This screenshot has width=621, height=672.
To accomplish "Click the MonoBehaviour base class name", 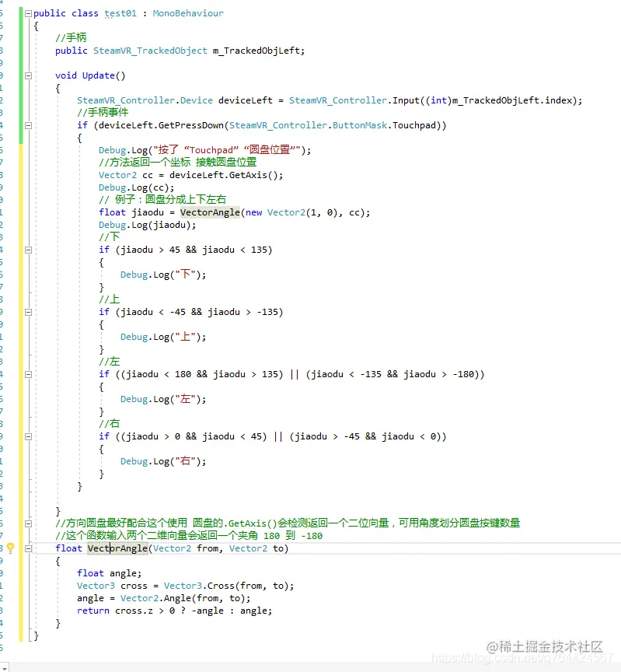I will click(188, 13).
